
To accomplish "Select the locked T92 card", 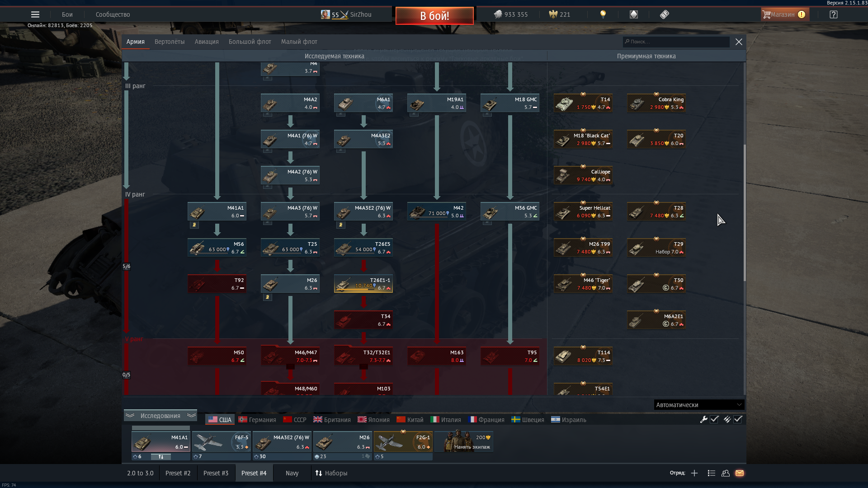I will pyautogui.click(x=217, y=284).
